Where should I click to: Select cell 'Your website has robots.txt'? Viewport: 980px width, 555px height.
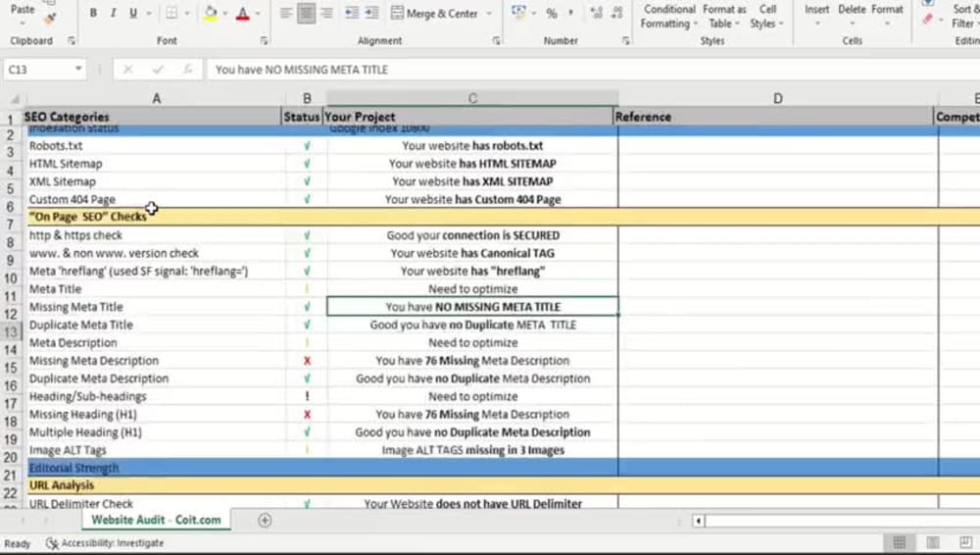coord(472,145)
